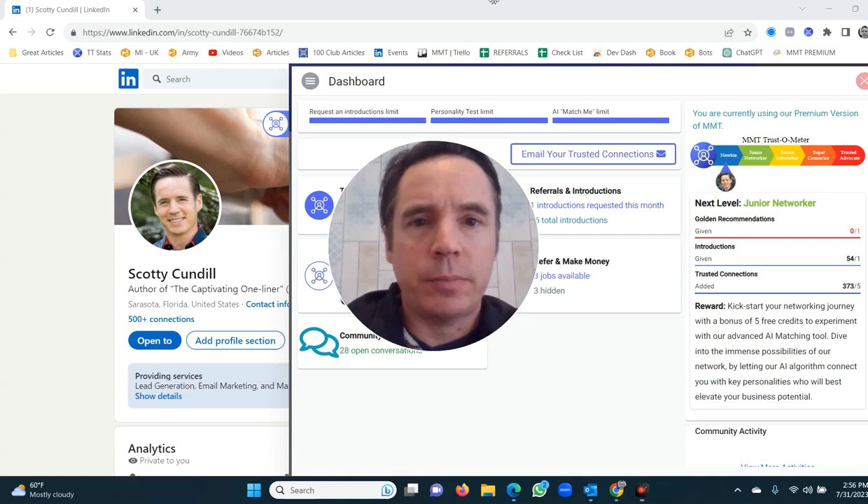This screenshot has height=504, width=868.
Task: Click Scotty Cundill's profile photo
Action: click(174, 205)
